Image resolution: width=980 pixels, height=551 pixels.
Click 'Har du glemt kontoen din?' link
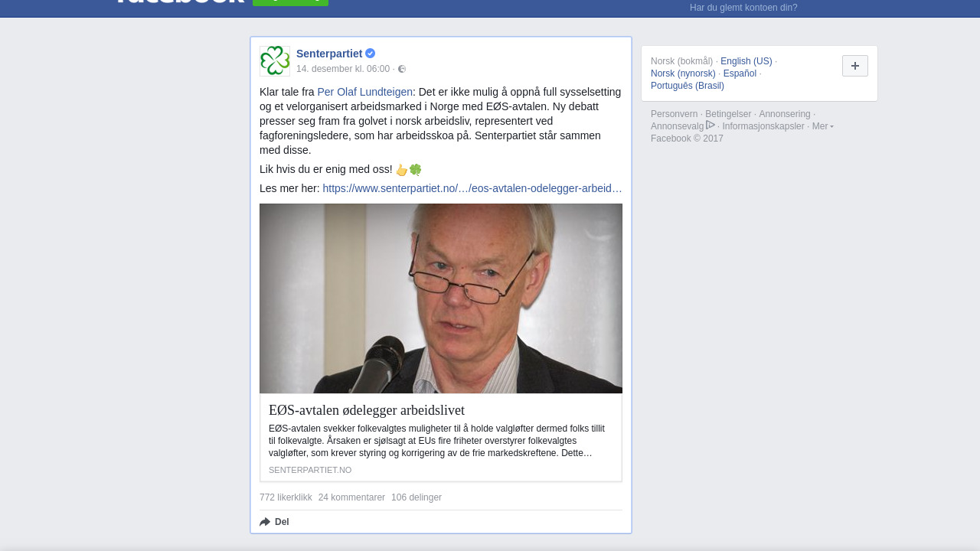pos(743,8)
